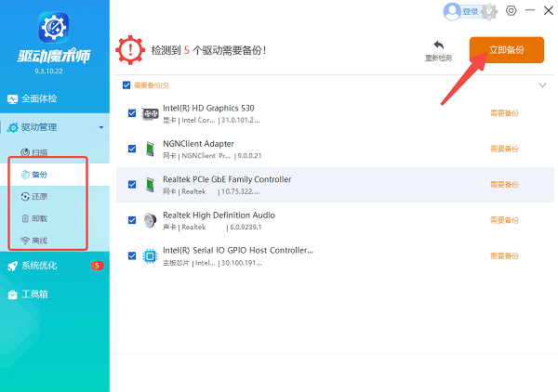Open the 驱动管理 menu label
Screen dimensions: 558x392
click(39, 127)
